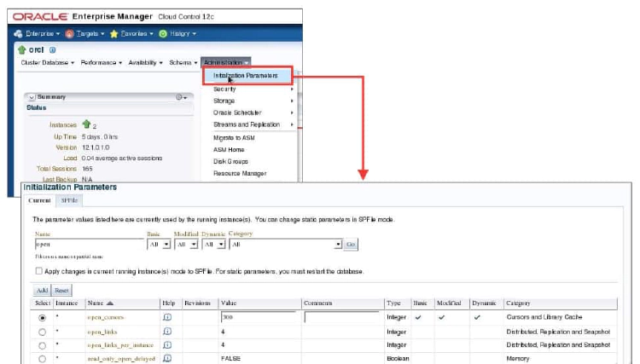Open the Performance menu

[102, 63]
